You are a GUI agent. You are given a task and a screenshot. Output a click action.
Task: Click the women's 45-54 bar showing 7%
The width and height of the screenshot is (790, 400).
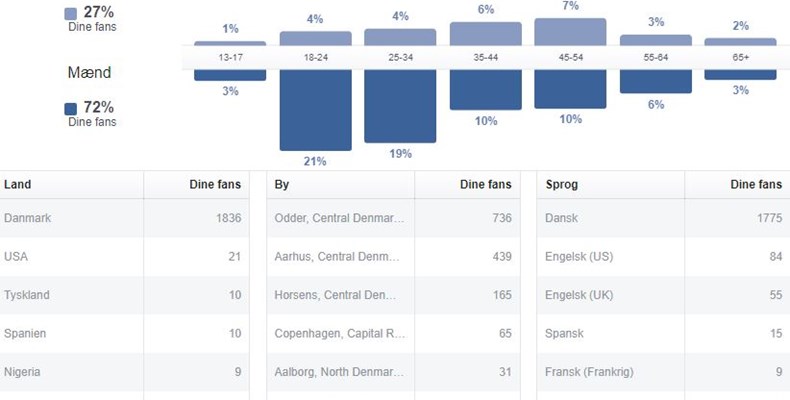570,32
